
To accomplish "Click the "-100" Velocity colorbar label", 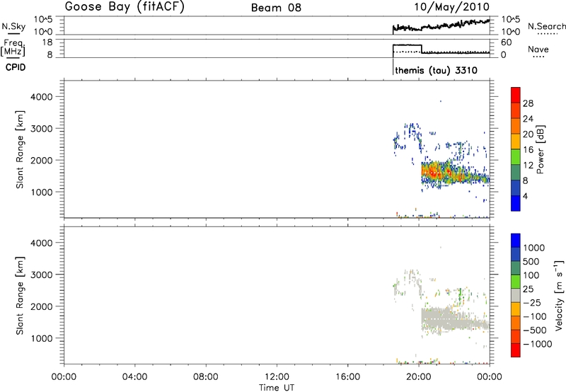I will [x=535, y=316].
